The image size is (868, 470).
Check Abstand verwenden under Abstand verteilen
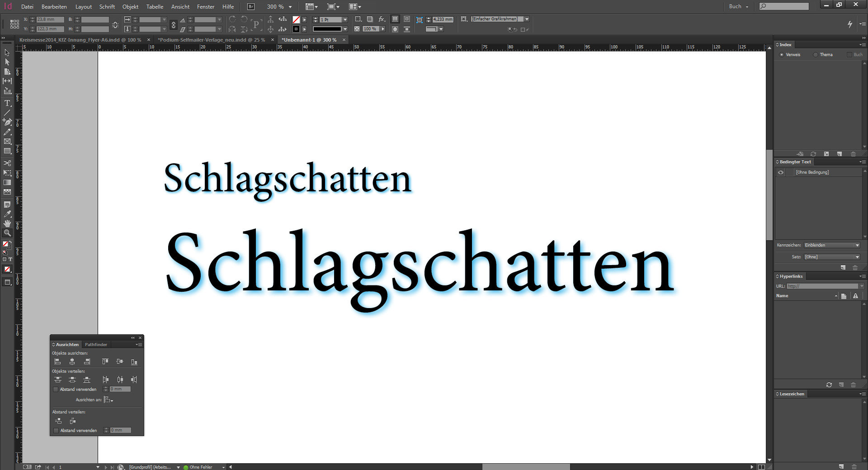(x=56, y=431)
